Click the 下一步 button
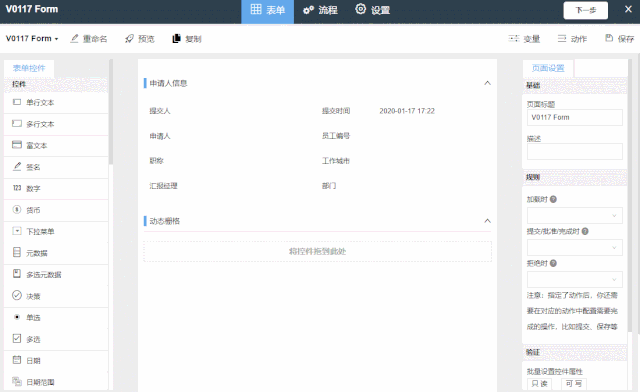Screen dimensions: 640x392 click(586, 10)
